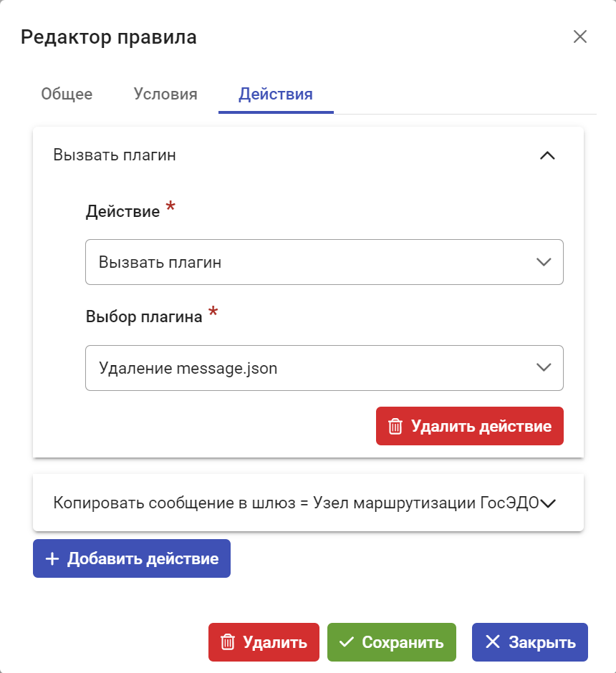Click the chevron arrow of the Действие combo box
616x673 pixels.
(x=544, y=262)
